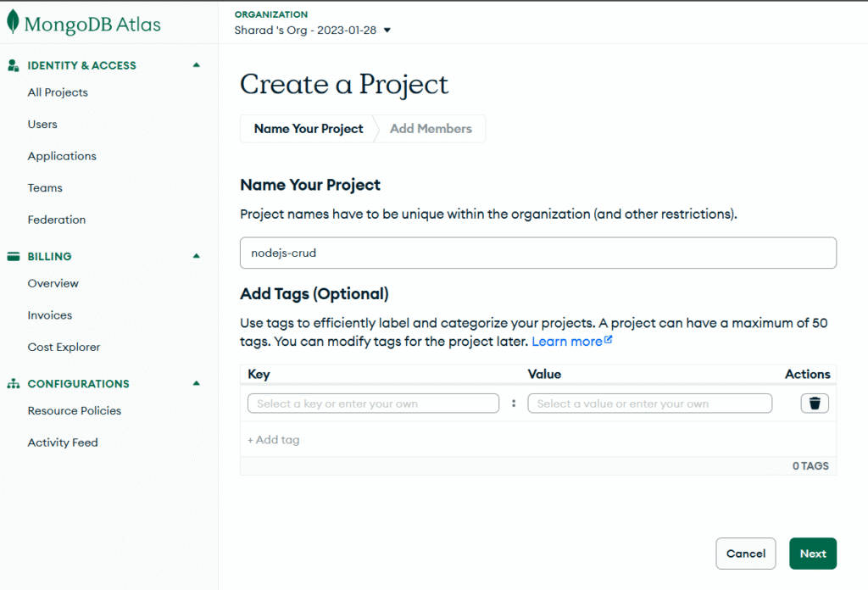868x590 pixels.
Task: Click the Billing section icon
Action: coord(12,256)
